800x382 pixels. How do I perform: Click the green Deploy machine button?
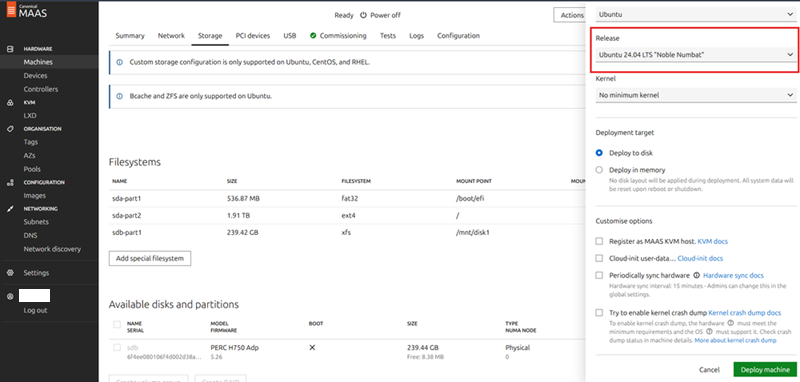765,370
